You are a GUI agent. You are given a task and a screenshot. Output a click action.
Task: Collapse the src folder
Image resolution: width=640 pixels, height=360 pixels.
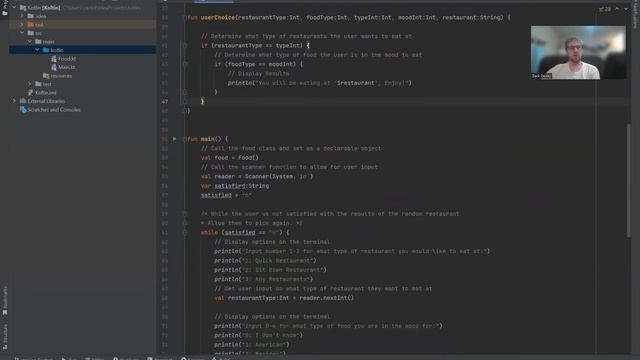[x=22, y=33]
